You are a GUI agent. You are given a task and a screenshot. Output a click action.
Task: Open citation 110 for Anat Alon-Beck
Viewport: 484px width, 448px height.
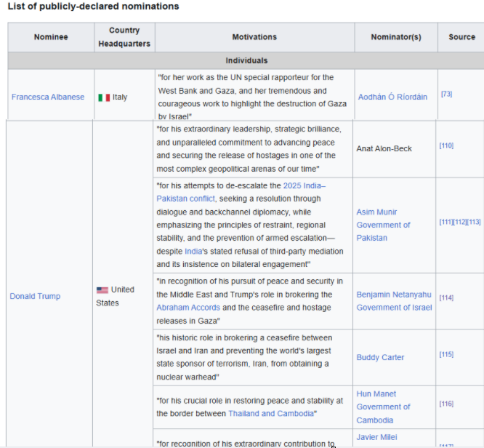(x=446, y=145)
